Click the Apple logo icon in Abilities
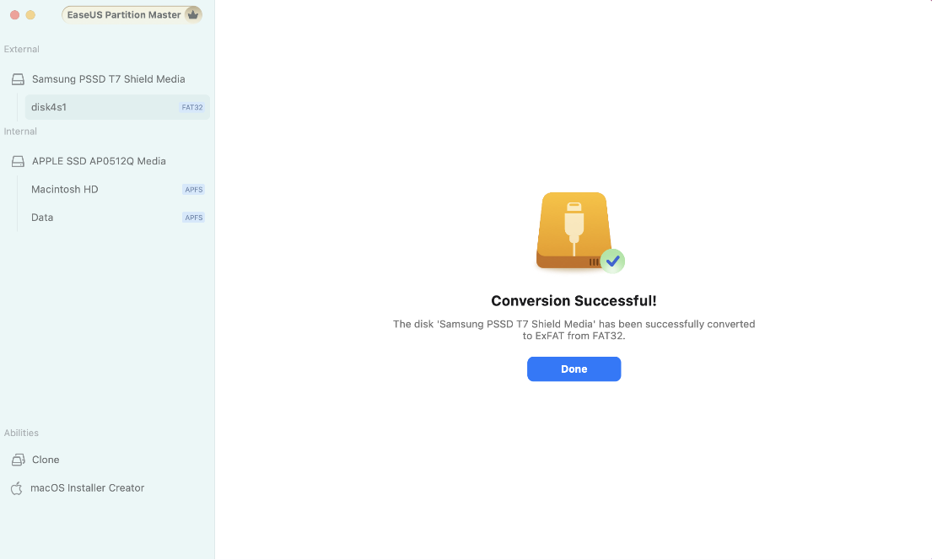Image resolution: width=932 pixels, height=560 pixels. (x=17, y=488)
